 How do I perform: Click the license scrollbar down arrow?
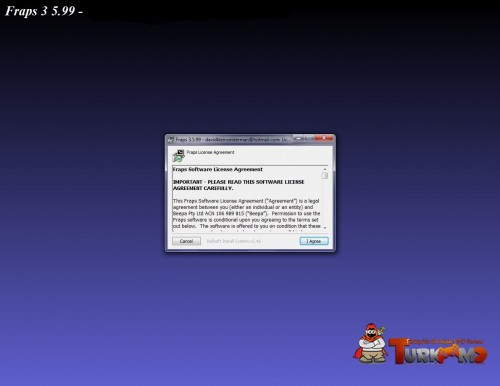(325, 228)
